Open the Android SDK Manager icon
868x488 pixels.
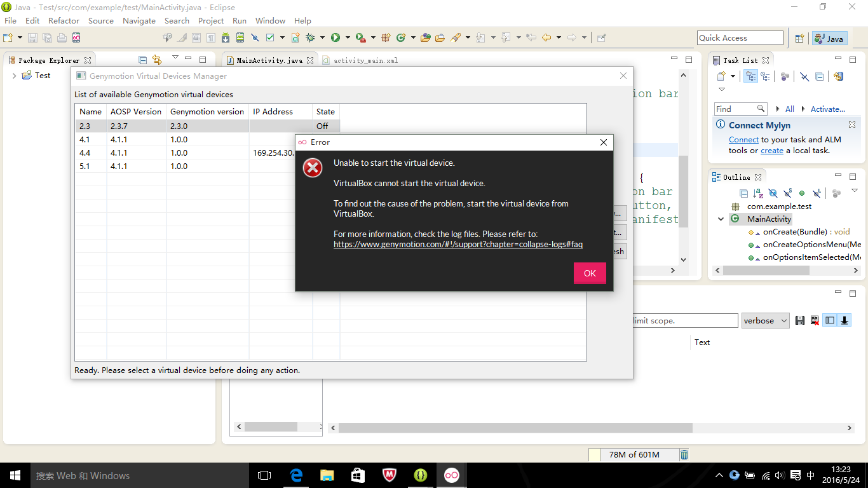click(x=226, y=37)
